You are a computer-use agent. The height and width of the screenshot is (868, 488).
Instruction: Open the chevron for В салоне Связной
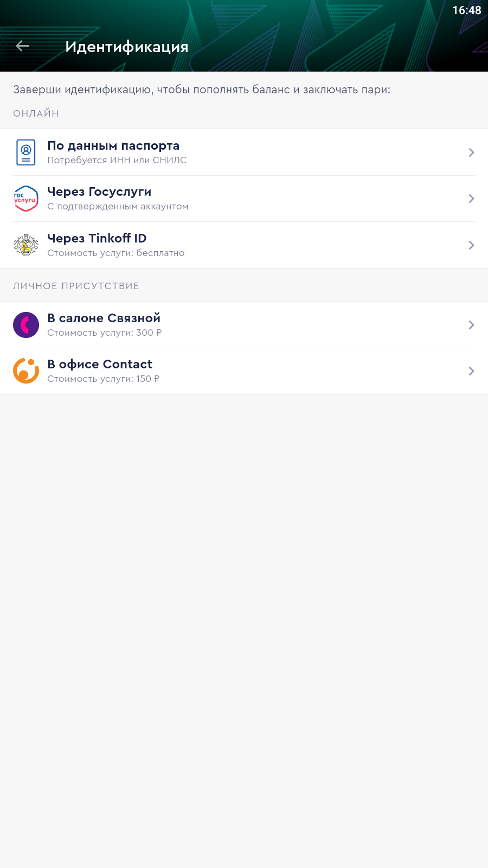tap(471, 325)
